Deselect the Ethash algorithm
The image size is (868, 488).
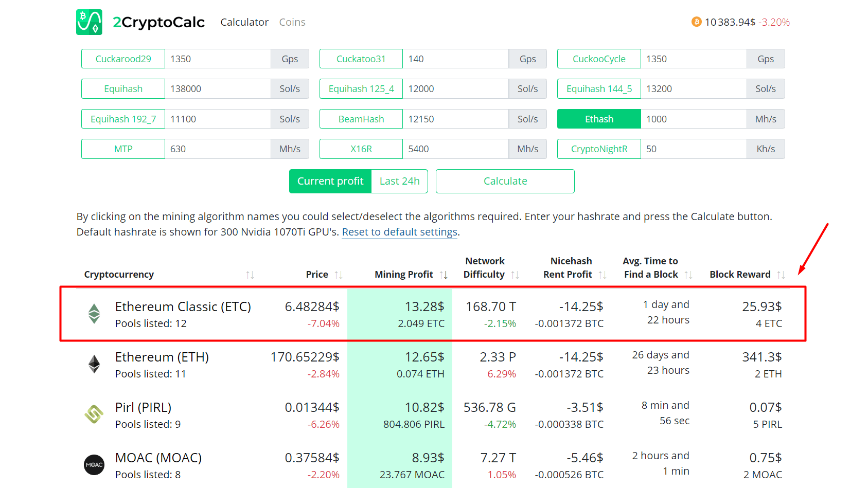tap(599, 119)
